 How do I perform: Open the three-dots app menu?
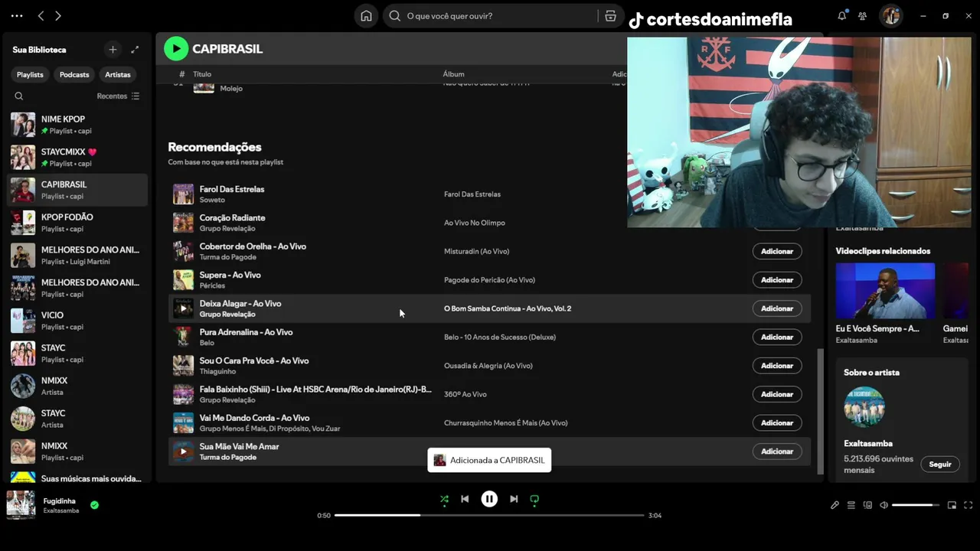[x=17, y=15]
